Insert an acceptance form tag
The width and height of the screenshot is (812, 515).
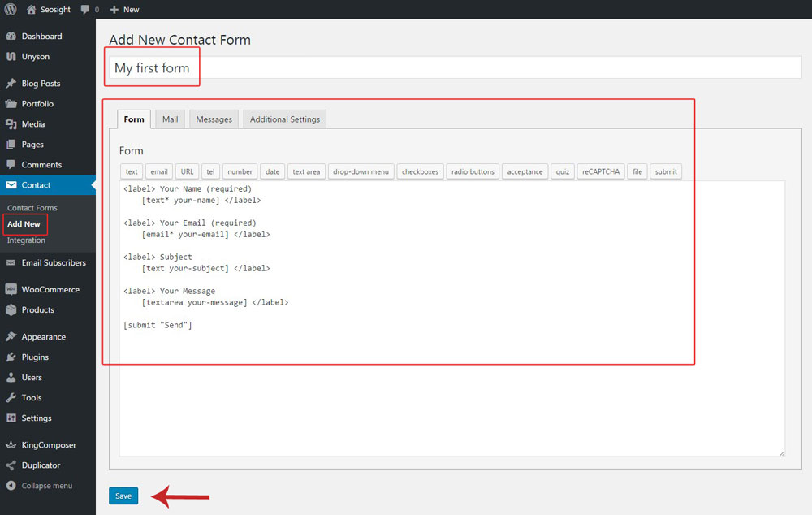point(525,171)
